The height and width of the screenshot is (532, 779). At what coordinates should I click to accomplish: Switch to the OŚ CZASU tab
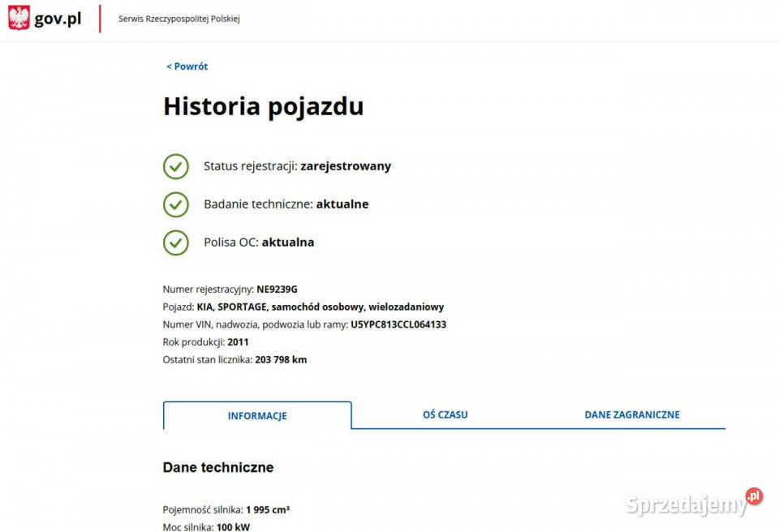pos(445,414)
